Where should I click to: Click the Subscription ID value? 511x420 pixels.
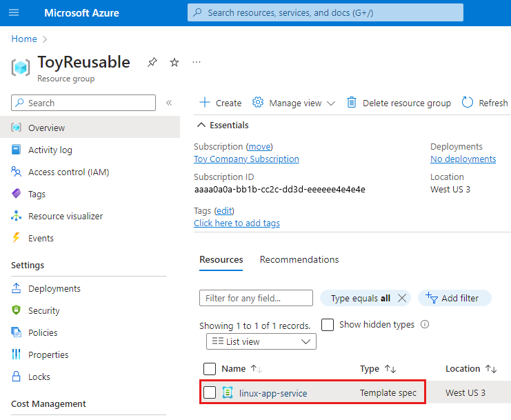tap(279, 189)
